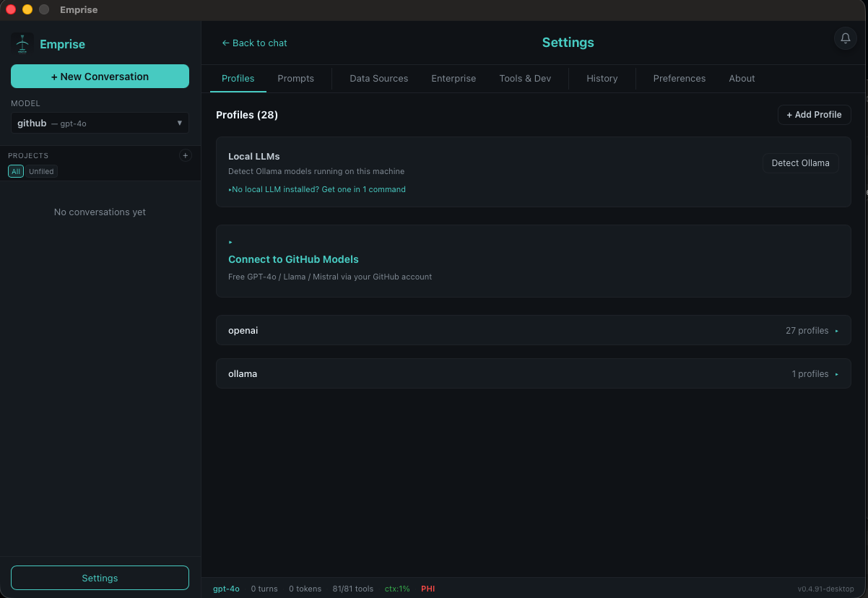Select the Unfiled projects filter
Screen dimensions: 868x598
point(41,171)
